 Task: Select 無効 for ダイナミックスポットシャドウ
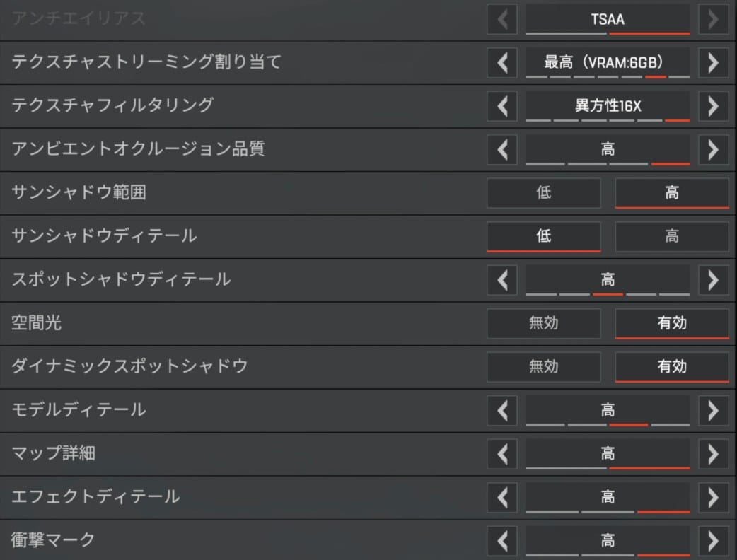543,366
